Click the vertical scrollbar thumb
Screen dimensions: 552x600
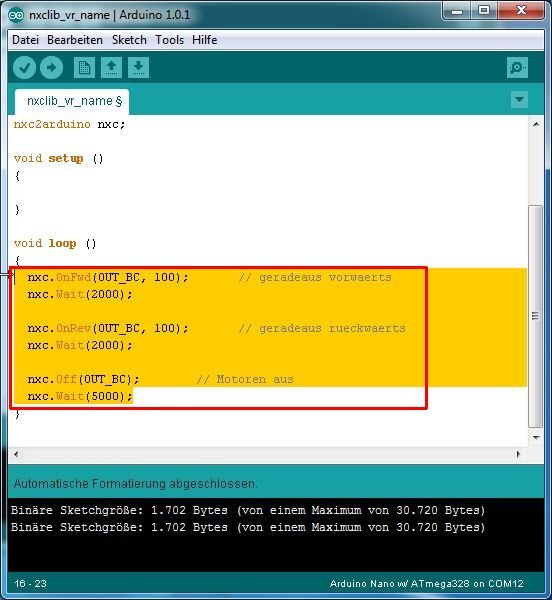click(x=536, y=316)
